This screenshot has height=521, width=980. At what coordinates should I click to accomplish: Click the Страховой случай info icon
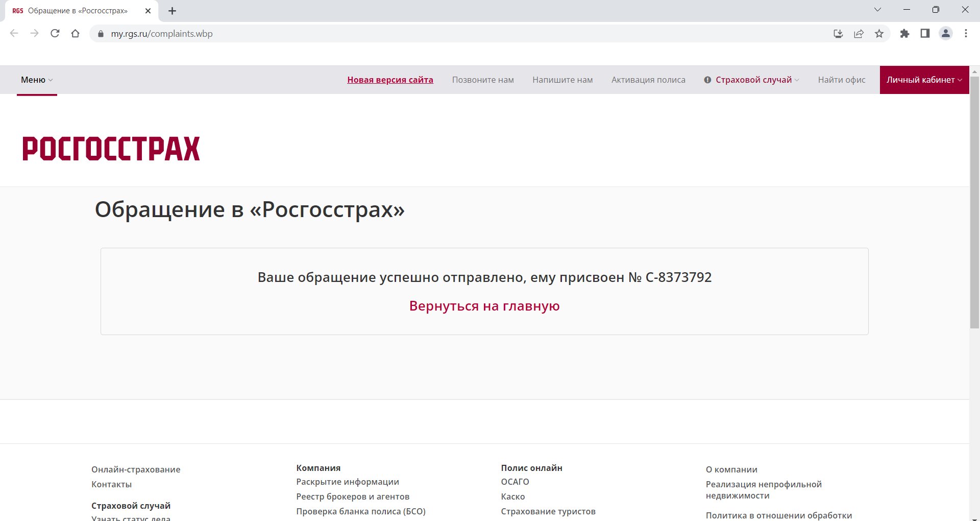pyautogui.click(x=707, y=80)
